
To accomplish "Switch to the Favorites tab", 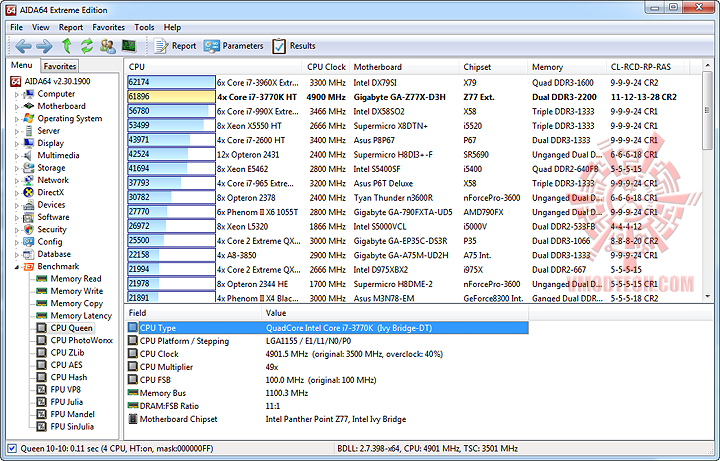I will click(60, 66).
